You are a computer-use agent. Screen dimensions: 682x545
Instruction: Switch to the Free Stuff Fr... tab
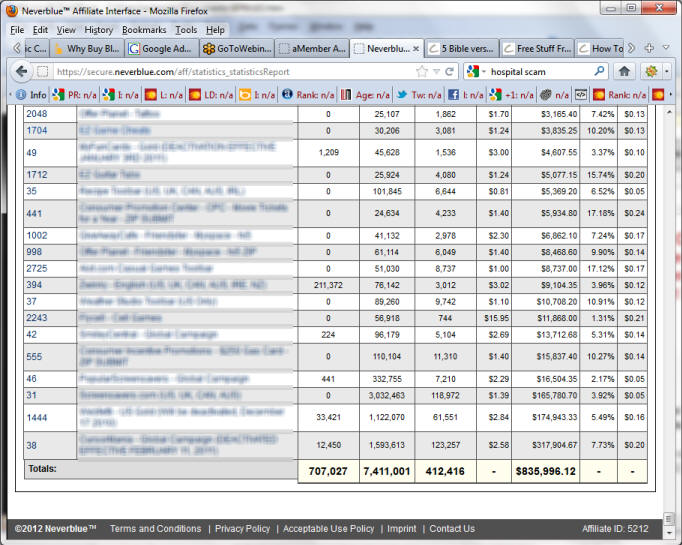[537, 49]
